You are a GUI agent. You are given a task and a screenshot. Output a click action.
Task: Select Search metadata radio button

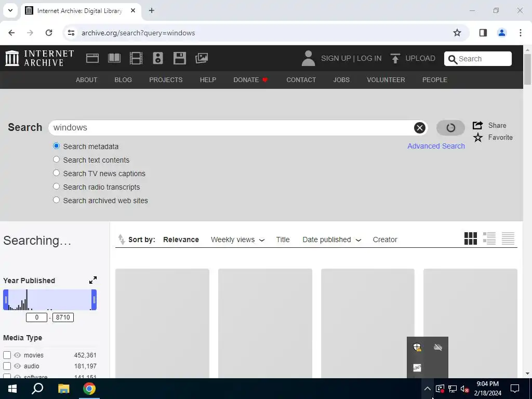(x=56, y=146)
